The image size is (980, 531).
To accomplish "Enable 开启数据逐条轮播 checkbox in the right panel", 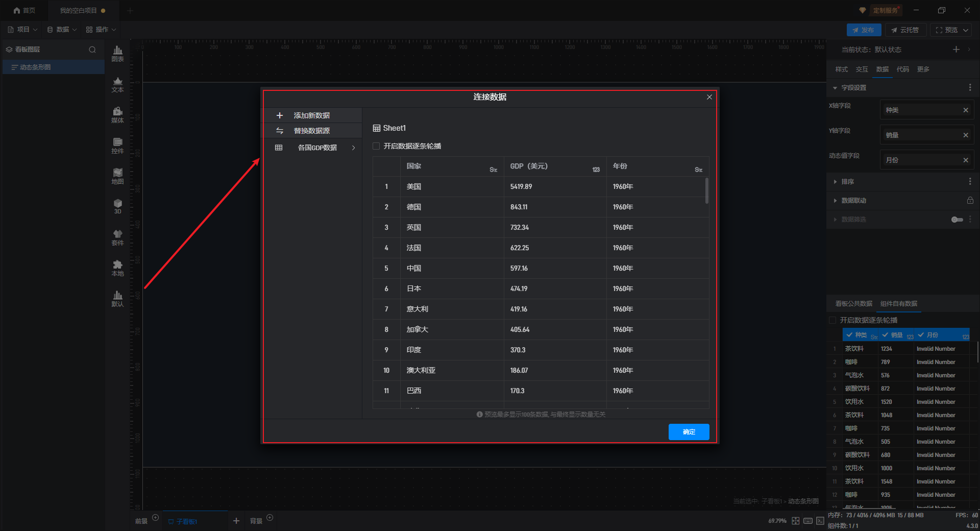I will point(833,320).
